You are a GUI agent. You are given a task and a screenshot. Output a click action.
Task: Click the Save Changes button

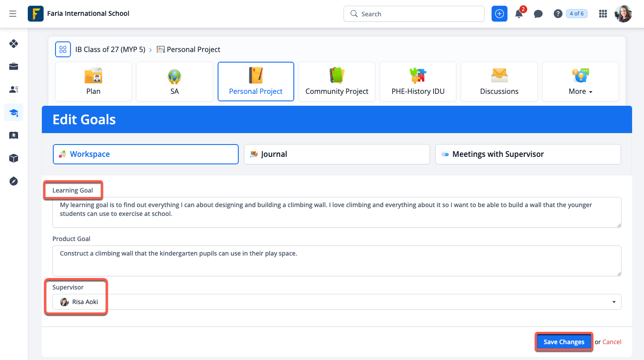(563, 342)
